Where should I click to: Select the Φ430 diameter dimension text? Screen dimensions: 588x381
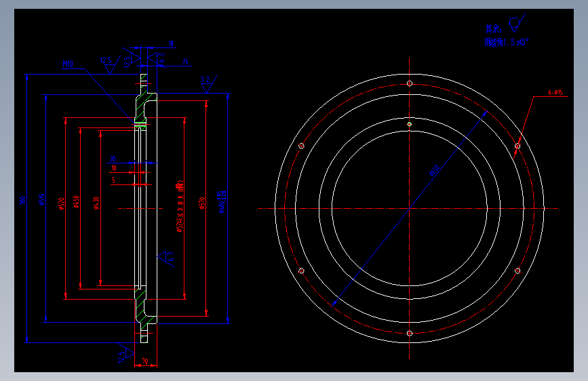point(96,203)
